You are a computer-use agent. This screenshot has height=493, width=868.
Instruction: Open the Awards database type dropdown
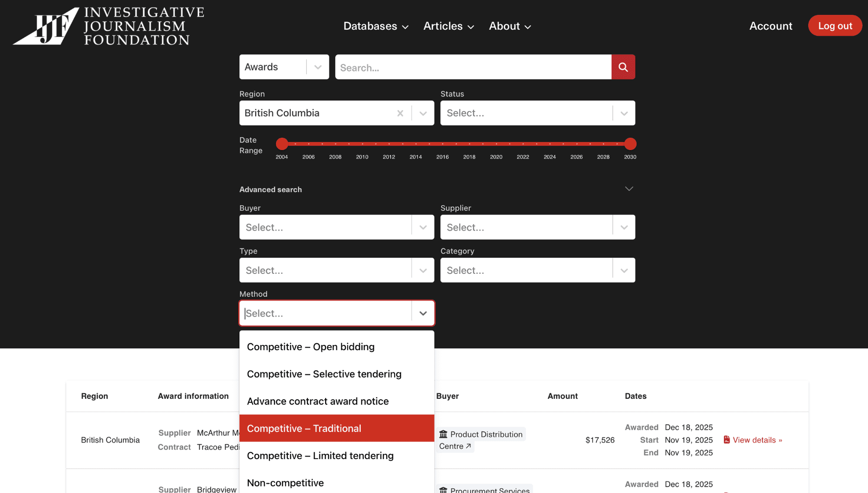(x=284, y=67)
